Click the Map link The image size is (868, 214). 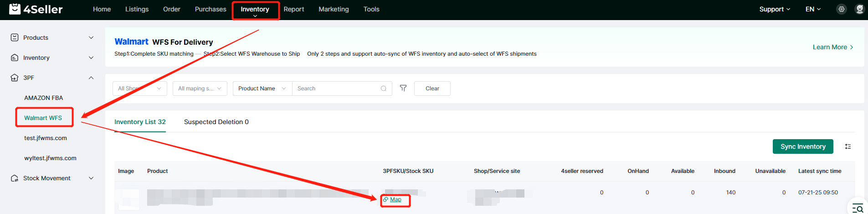[395, 199]
